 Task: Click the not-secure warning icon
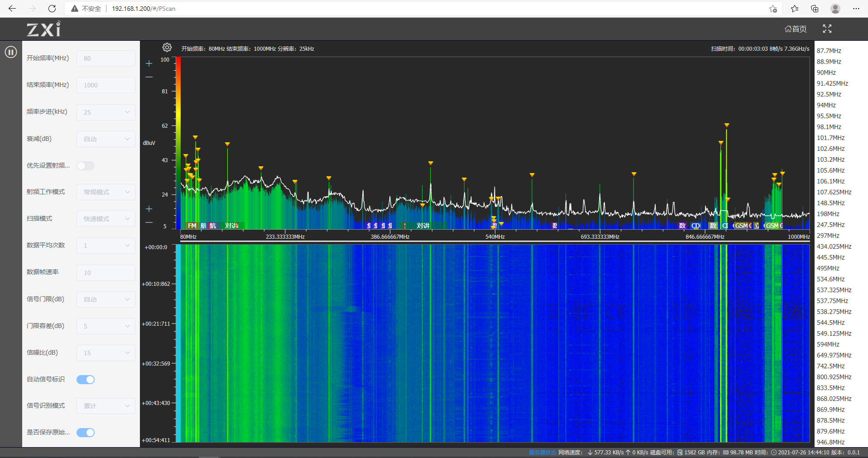click(75, 9)
